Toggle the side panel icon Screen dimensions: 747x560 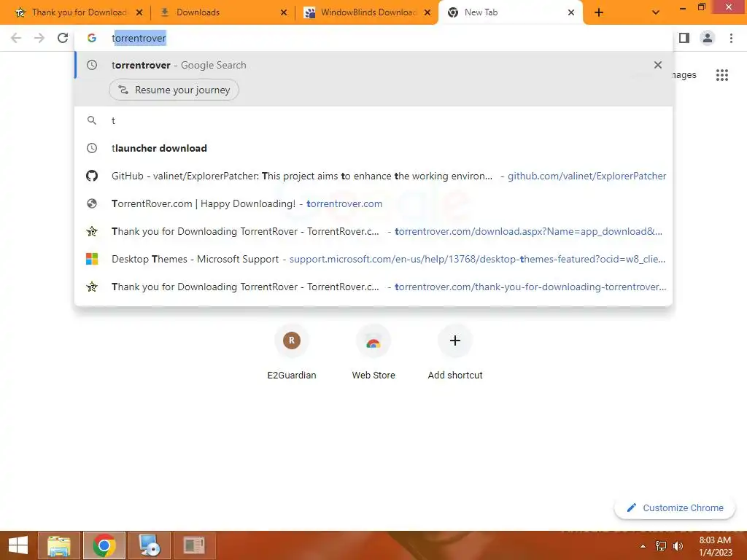pos(684,38)
